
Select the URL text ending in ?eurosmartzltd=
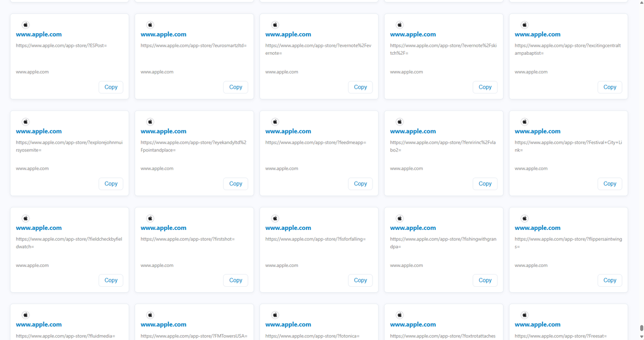coord(194,46)
